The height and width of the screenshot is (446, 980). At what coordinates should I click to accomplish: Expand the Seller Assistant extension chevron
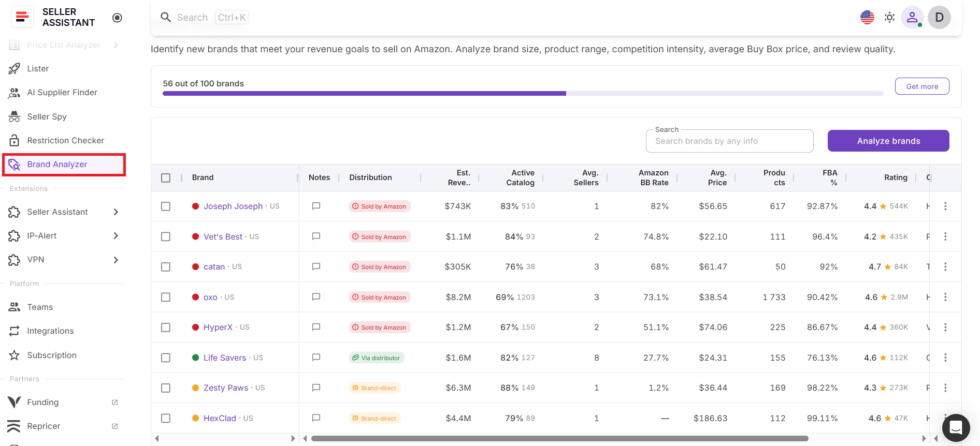click(116, 212)
